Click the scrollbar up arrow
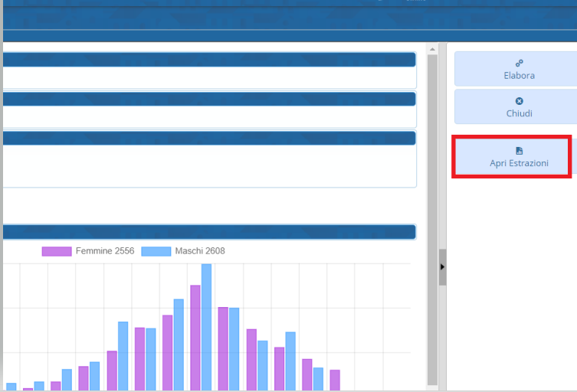 432,50
